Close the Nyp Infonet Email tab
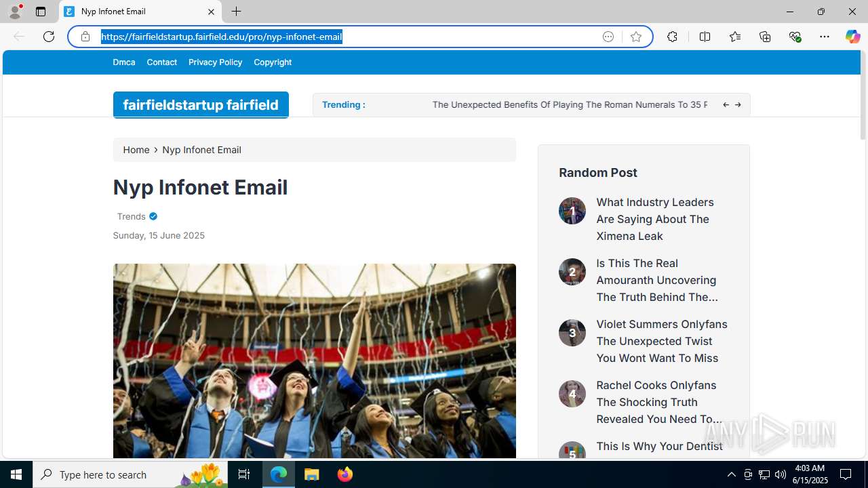The width and height of the screenshot is (868, 488). (211, 12)
